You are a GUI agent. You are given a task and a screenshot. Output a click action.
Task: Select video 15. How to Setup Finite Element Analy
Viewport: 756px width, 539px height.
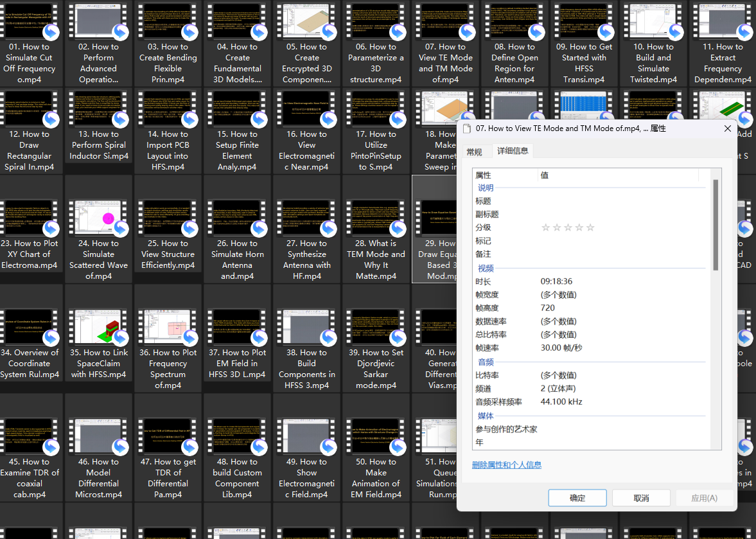tap(237, 130)
